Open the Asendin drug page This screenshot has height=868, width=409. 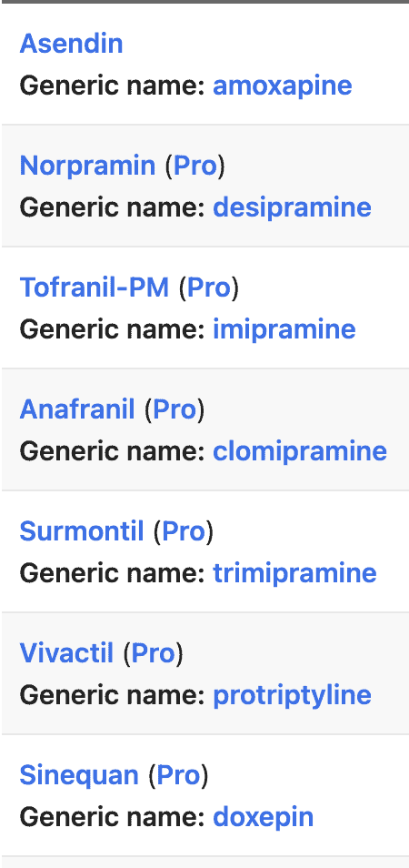[71, 44]
